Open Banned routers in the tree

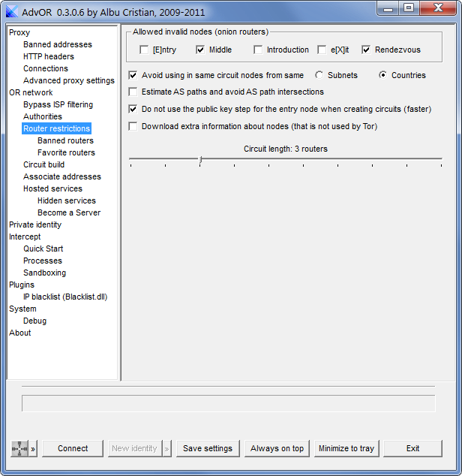click(x=65, y=140)
